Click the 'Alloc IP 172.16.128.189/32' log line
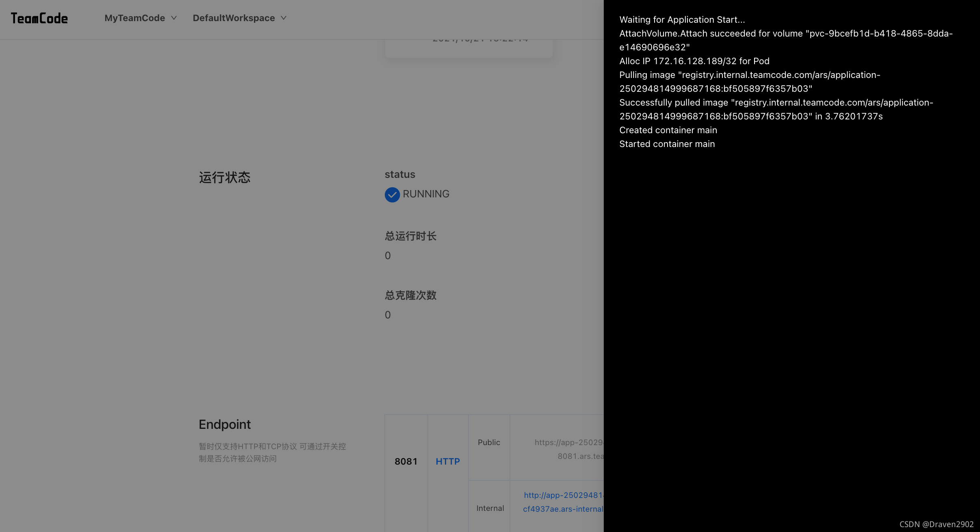Image resolution: width=980 pixels, height=532 pixels. click(x=694, y=61)
